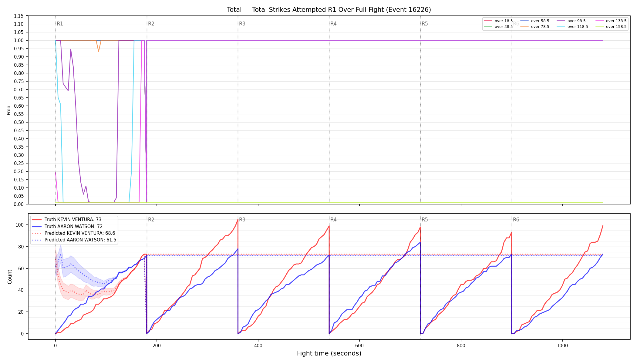Click the 80 tick on the Count axis
This screenshot has width=637, height=364.
coord(21,247)
